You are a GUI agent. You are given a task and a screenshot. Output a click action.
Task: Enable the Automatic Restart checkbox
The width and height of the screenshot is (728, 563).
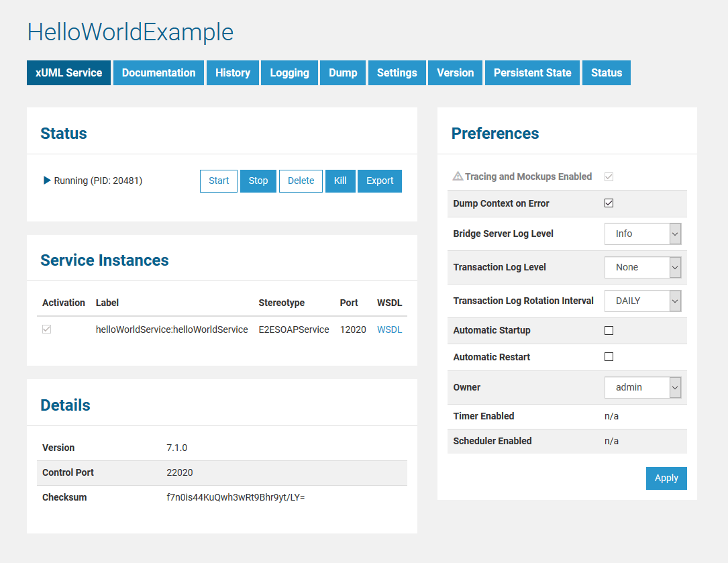[609, 357]
